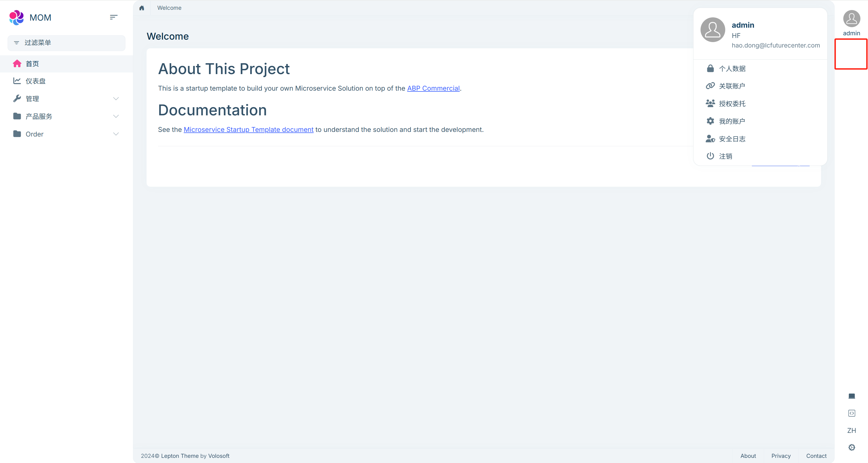Click 注销 to log out
The image size is (868, 463).
725,156
